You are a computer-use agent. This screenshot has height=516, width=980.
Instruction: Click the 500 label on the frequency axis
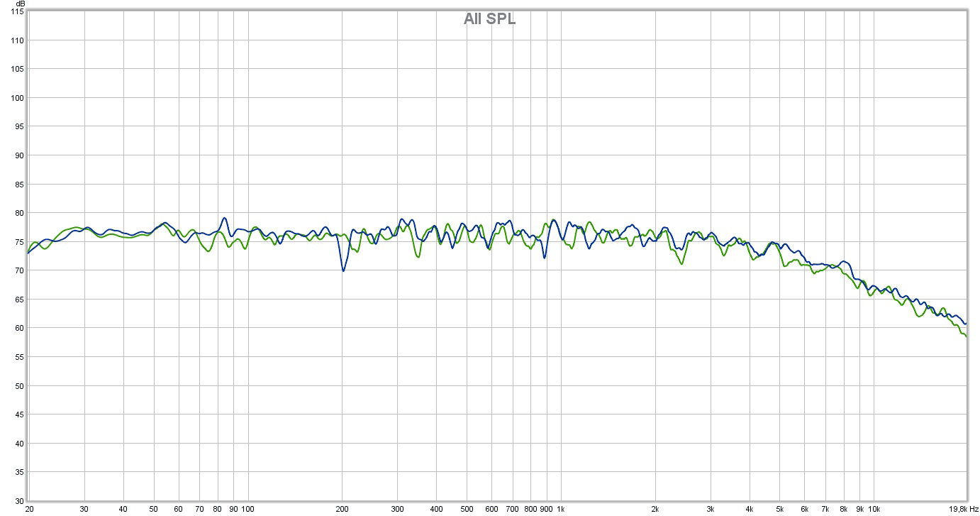point(467,509)
